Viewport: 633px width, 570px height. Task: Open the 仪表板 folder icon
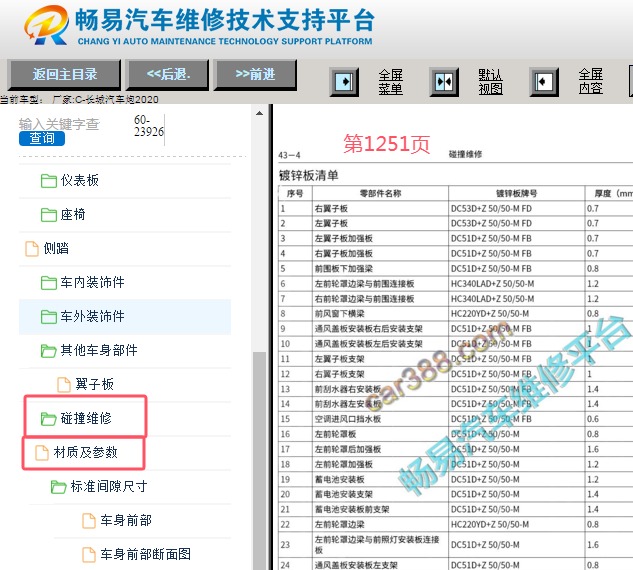tap(48, 180)
